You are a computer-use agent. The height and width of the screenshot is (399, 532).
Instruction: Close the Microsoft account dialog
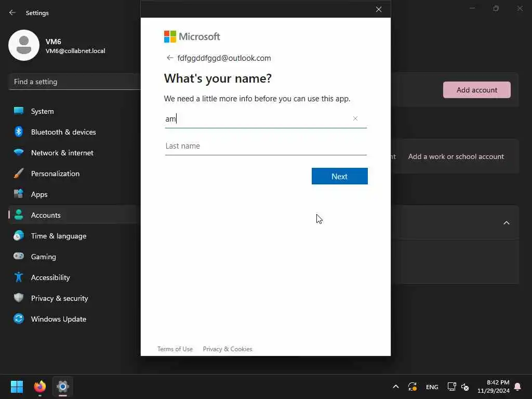(379, 9)
